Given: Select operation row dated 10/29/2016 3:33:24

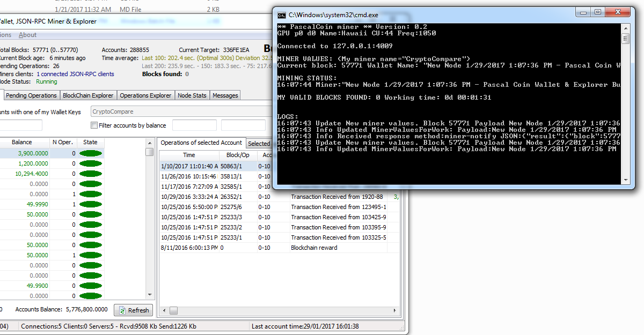Looking at the screenshot, I should (x=280, y=197).
